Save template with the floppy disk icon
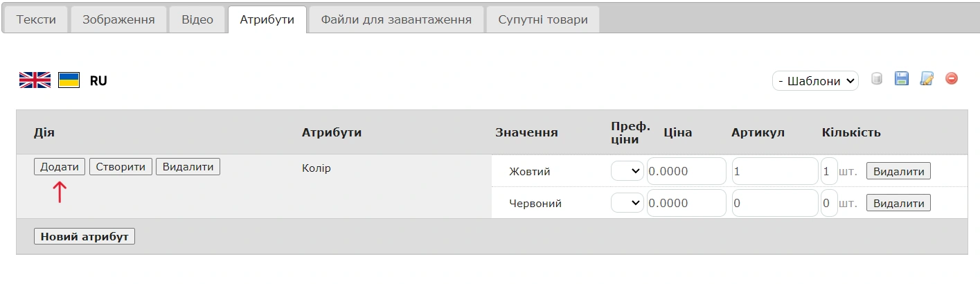980x284 pixels. point(901,79)
